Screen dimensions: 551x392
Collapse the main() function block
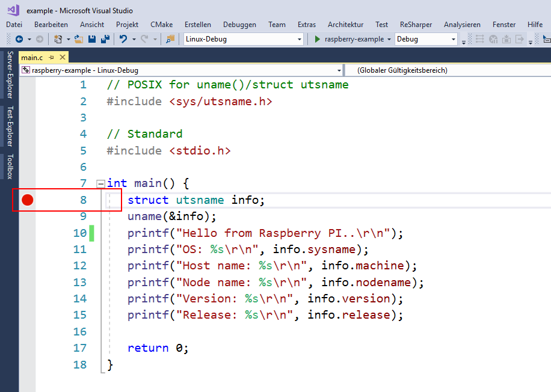click(100, 183)
